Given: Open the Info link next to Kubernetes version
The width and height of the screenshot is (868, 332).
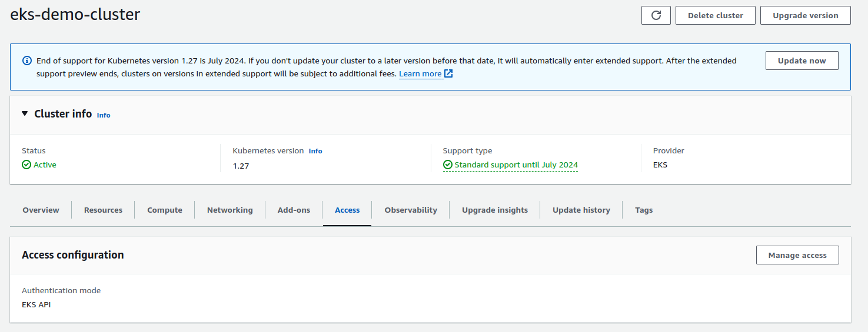Looking at the screenshot, I should pos(315,151).
